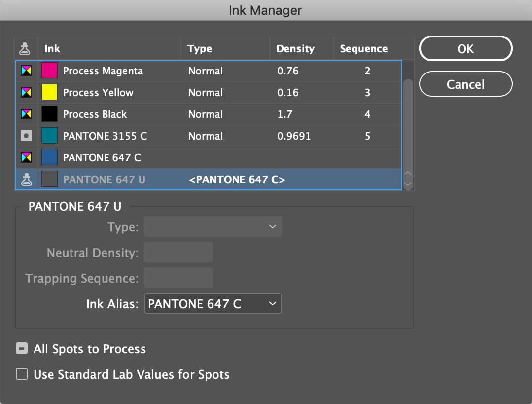This screenshot has width=532, height=404.
Task: Open the Ink Alias dropdown
Action: coord(213,303)
